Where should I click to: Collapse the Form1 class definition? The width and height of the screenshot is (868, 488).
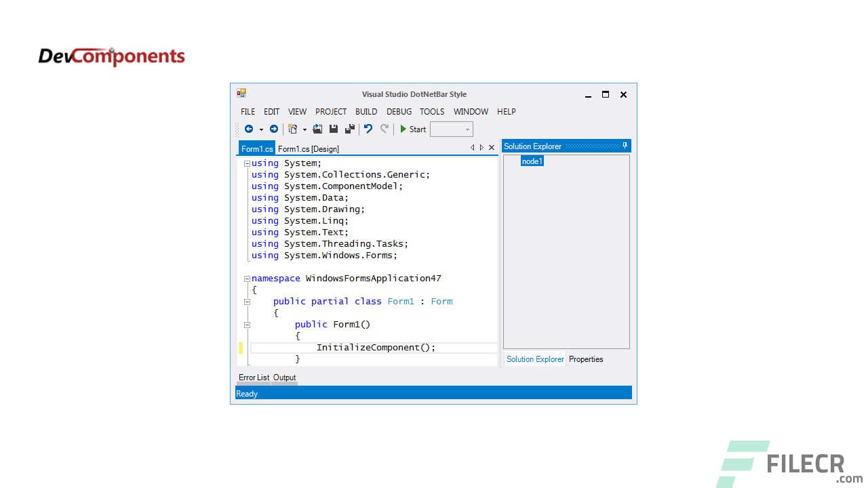click(x=247, y=302)
